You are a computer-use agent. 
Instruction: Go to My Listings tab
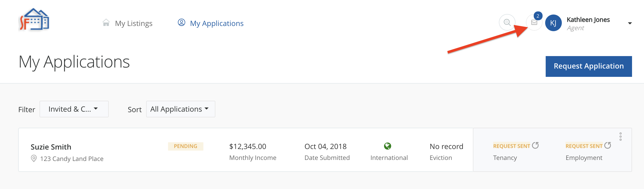pos(133,23)
